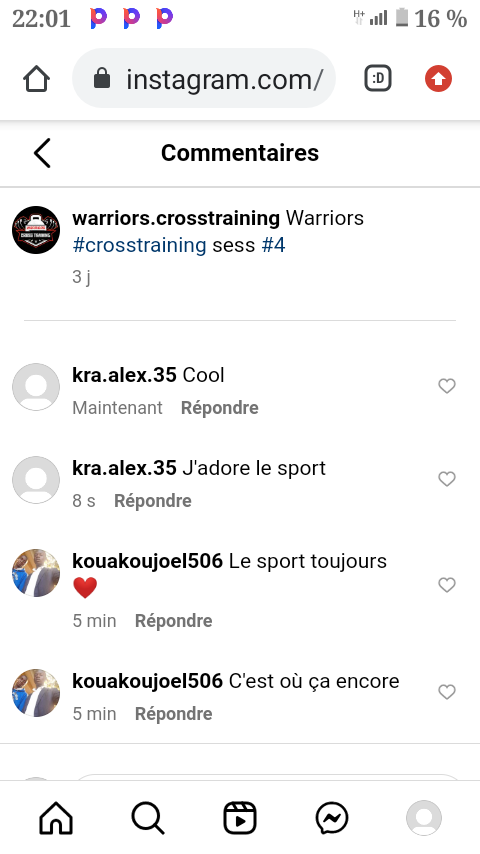
Task: Like the "J'adore le sport" comment
Action: point(447,479)
